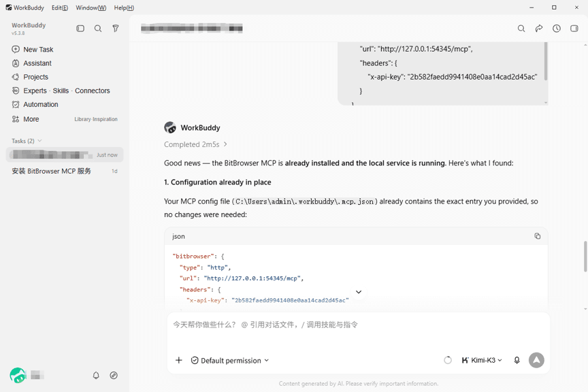Toggle the sidebar panel icon
Viewport: 588px width, 392px height.
(80, 29)
